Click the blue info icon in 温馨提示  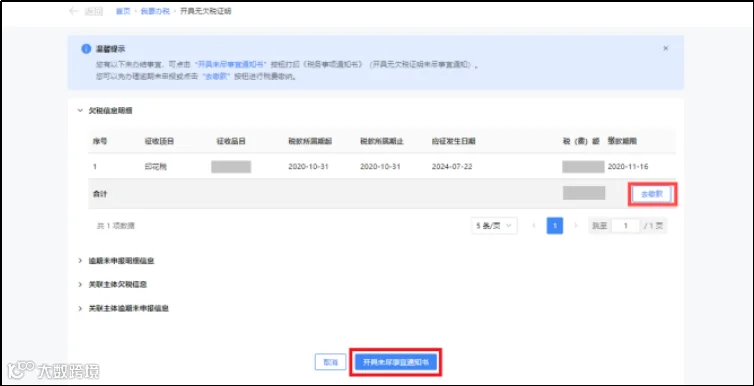(x=86, y=49)
